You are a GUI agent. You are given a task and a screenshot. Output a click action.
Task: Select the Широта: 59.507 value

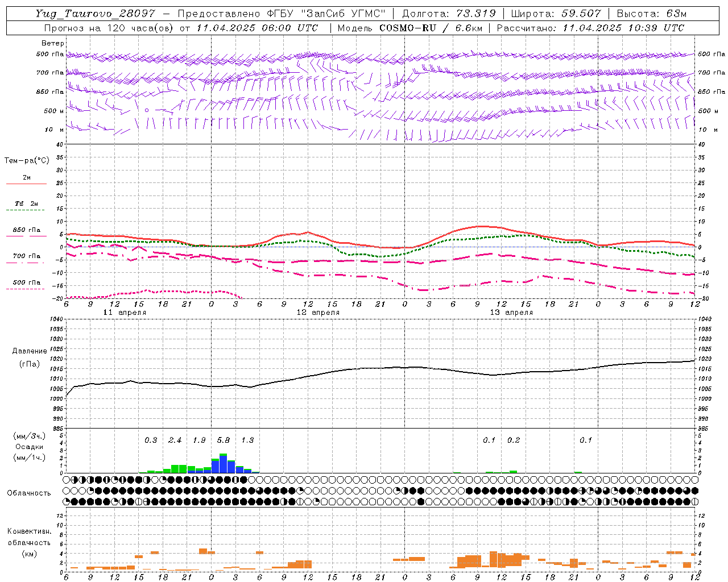point(556,14)
